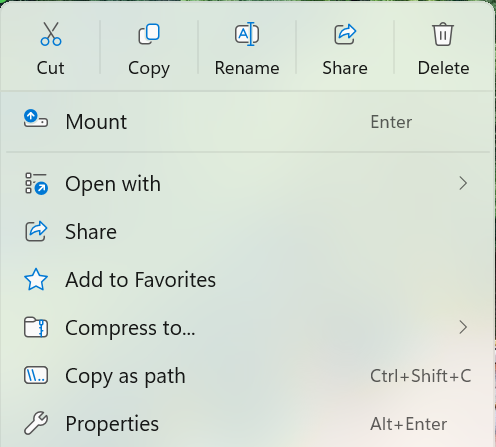Viewport: 496px width, 447px height.
Task: Select Share in the menu list
Action: 248,231
